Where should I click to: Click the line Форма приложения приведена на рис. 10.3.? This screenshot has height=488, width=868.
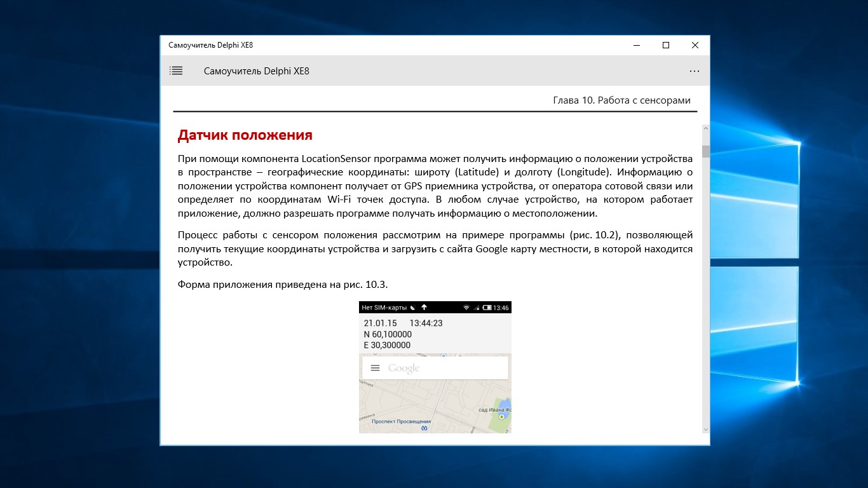click(283, 284)
